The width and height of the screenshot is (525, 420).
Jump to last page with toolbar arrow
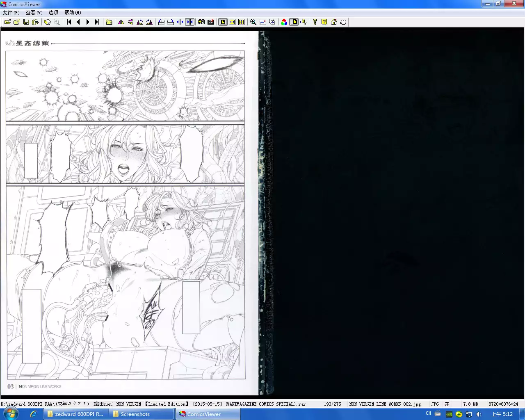[x=97, y=22]
